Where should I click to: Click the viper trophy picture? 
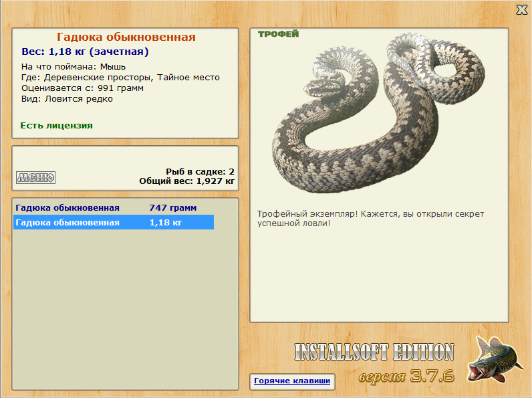tap(379, 113)
